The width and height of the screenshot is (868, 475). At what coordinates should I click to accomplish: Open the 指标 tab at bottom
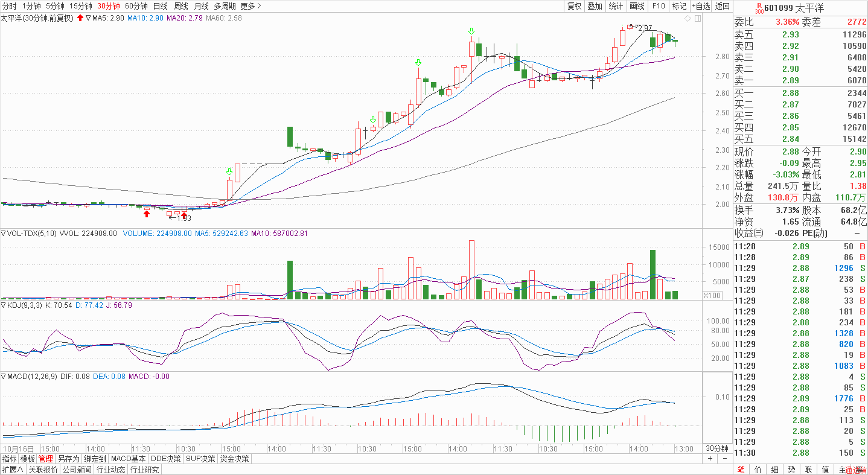pos(9,459)
